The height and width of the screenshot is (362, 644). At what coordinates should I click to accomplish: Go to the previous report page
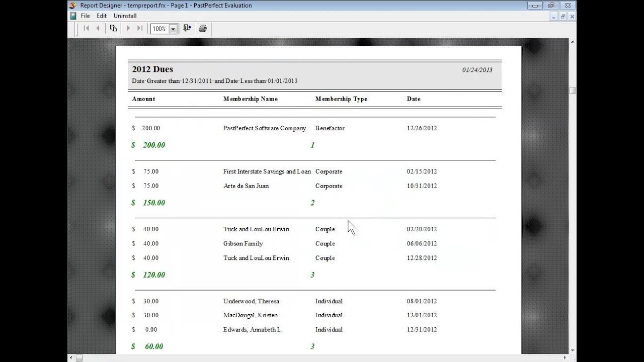(x=98, y=29)
